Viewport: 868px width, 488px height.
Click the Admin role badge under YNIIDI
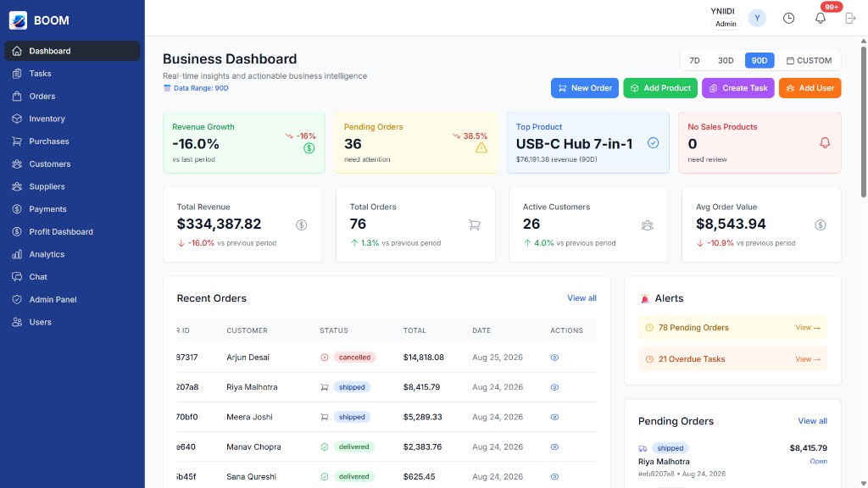click(x=726, y=24)
